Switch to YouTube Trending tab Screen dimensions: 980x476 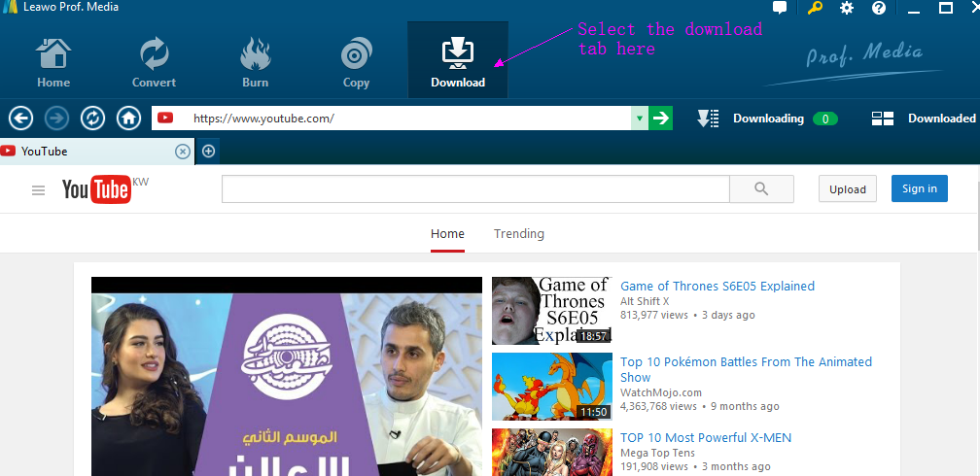coord(519,234)
